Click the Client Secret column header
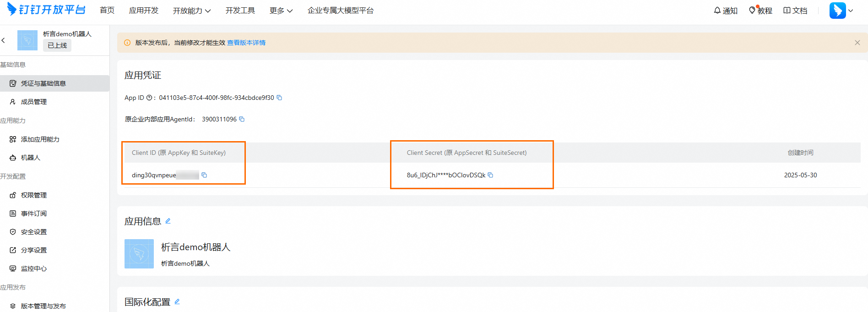This screenshot has height=312, width=868. 467,153
